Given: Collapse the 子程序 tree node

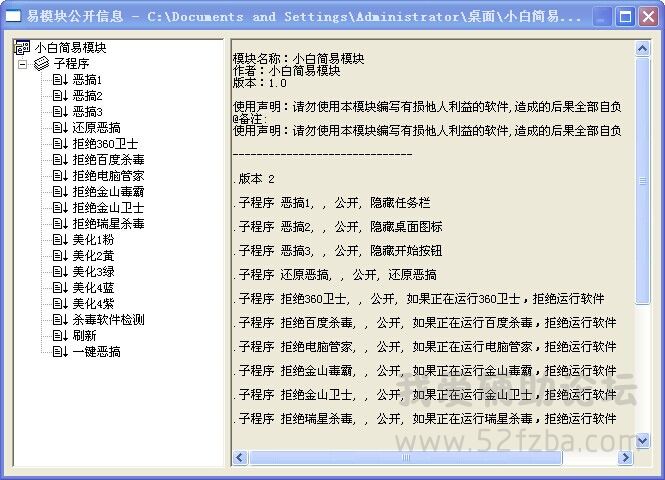Looking at the screenshot, I should (22, 64).
